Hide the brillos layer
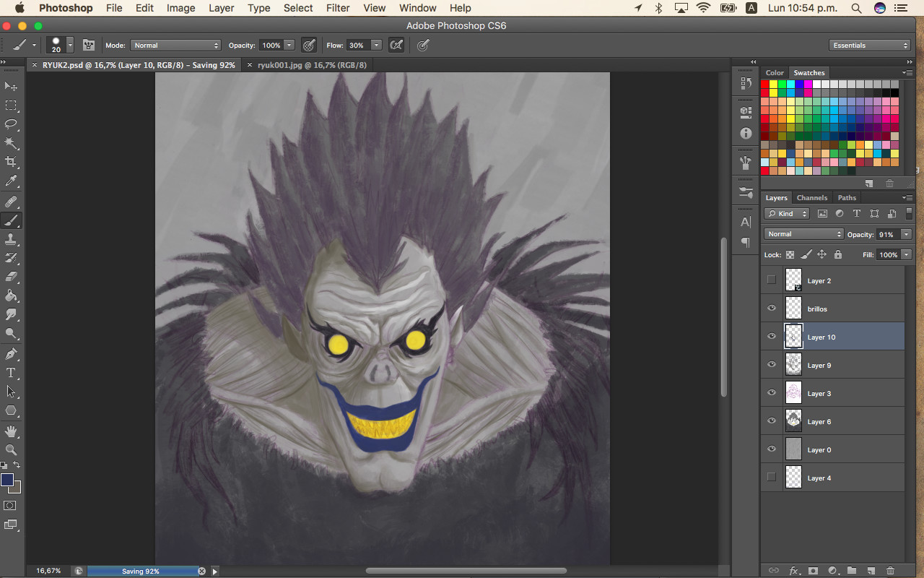The height and width of the screenshot is (578, 924). coord(772,309)
